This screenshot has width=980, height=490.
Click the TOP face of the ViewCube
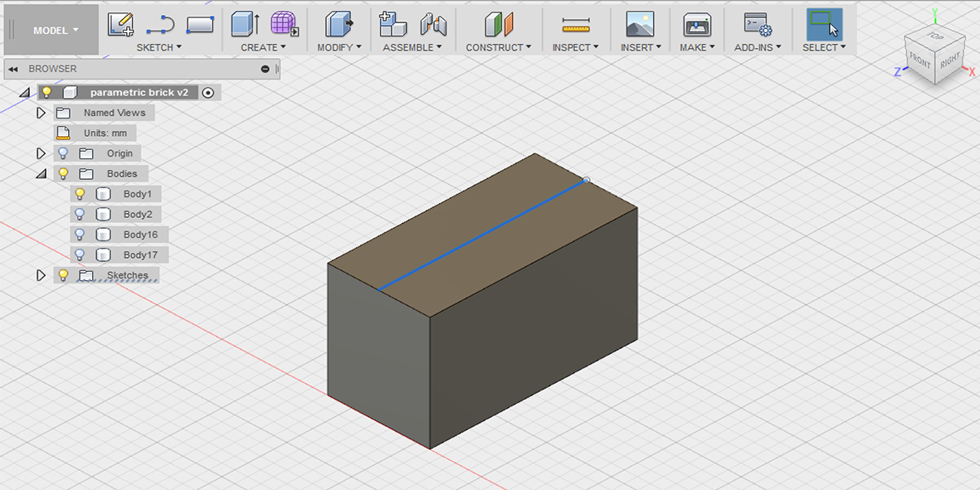click(936, 36)
